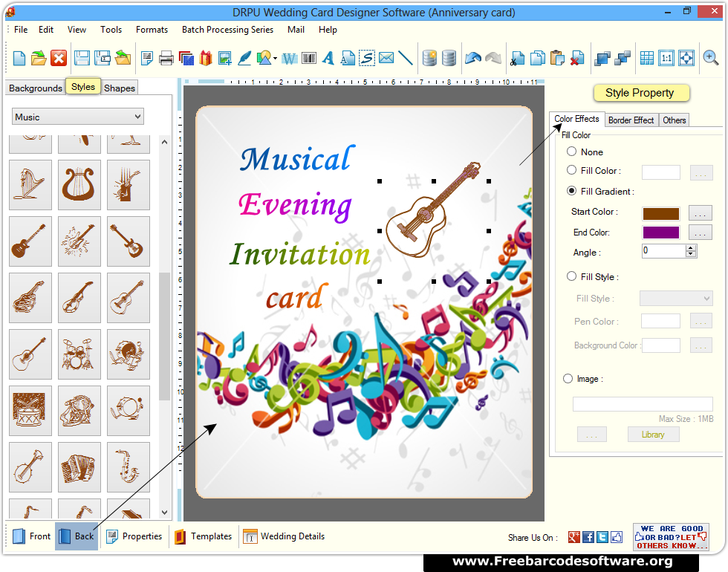Click the envelope mail icon
Screen dimensions: 728x572
(386, 58)
